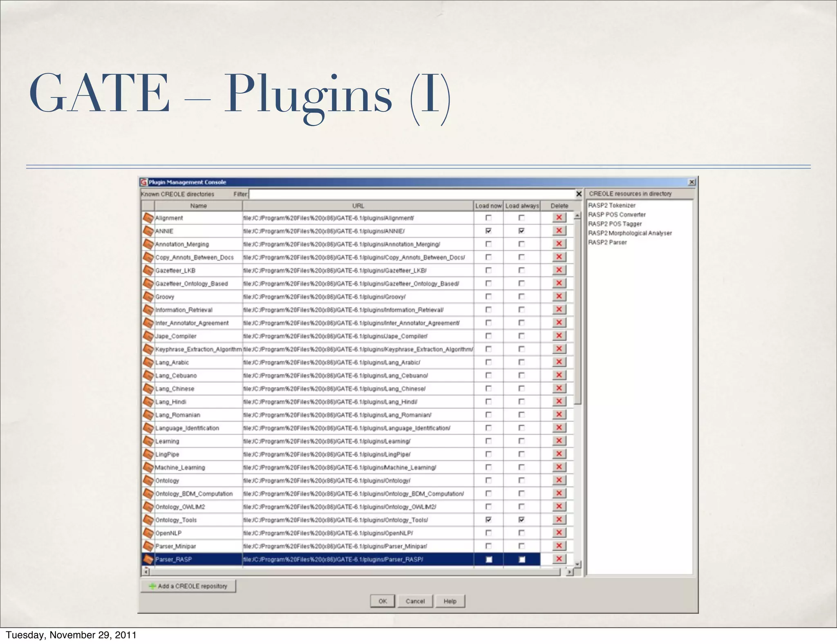Remove the Ontology_Tools plugin via red X
The image size is (837, 644).
(559, 520)
